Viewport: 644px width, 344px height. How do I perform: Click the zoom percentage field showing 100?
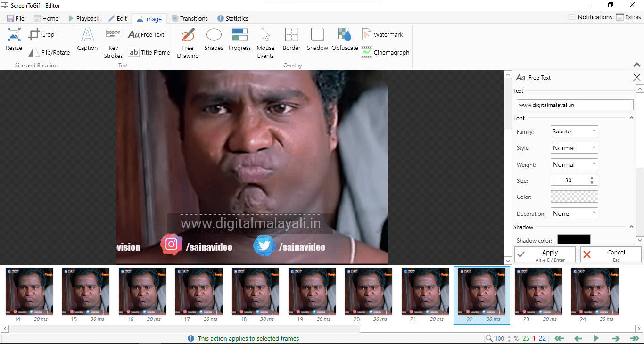(x=500, y=338)
